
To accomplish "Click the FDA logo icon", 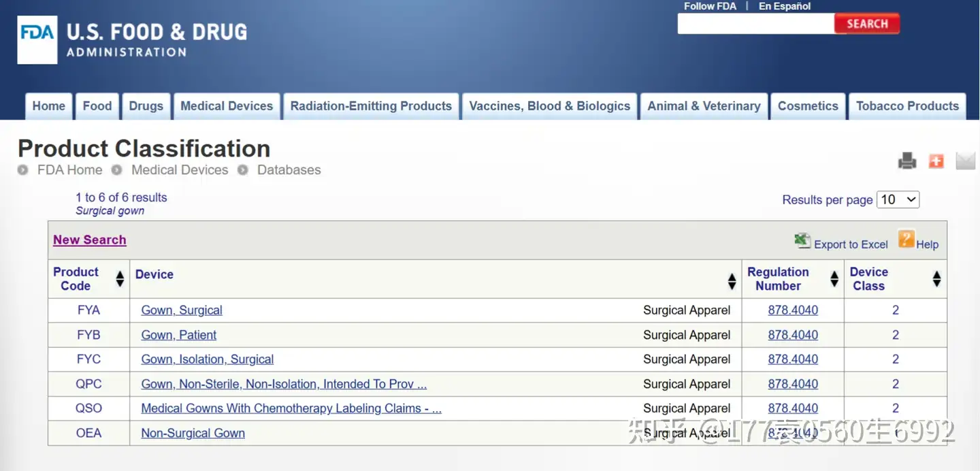I will (x=37, y=39).
